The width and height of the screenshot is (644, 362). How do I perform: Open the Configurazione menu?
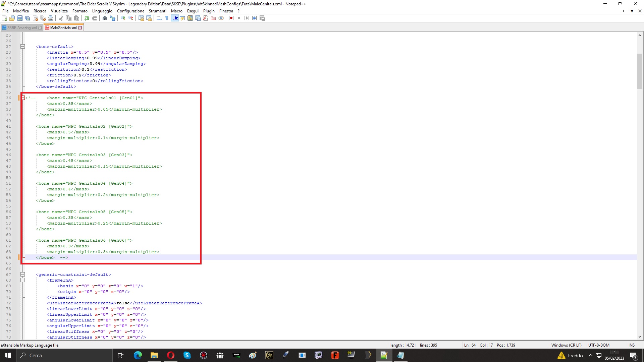(x=130, y=11)
